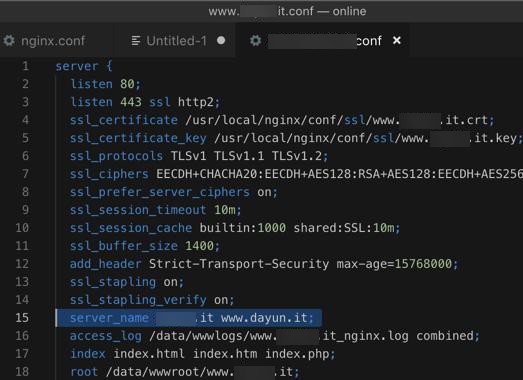This screenshot has width=523, height=380.
Task: Click the ssl_certificate_key directive
Action: point(138,138)
